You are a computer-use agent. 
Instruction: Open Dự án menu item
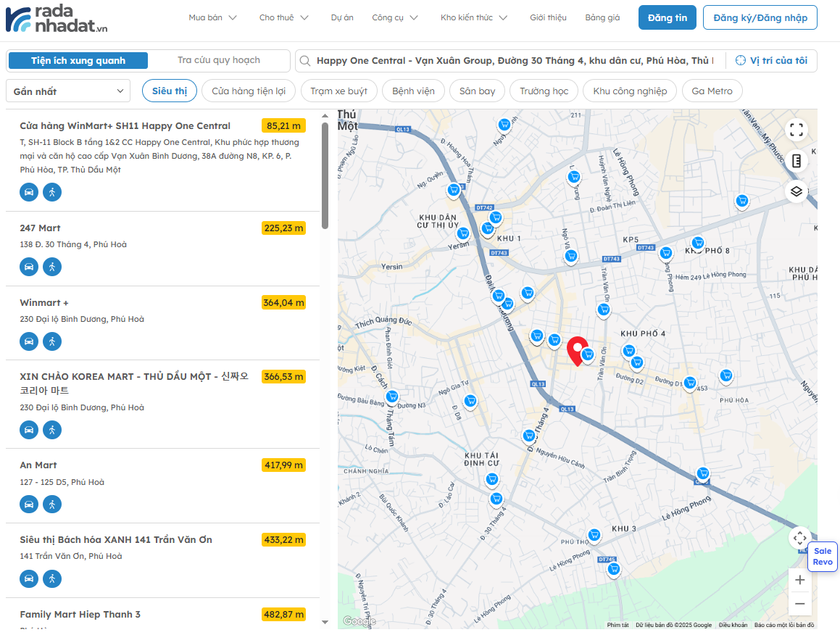click(342, 17)
